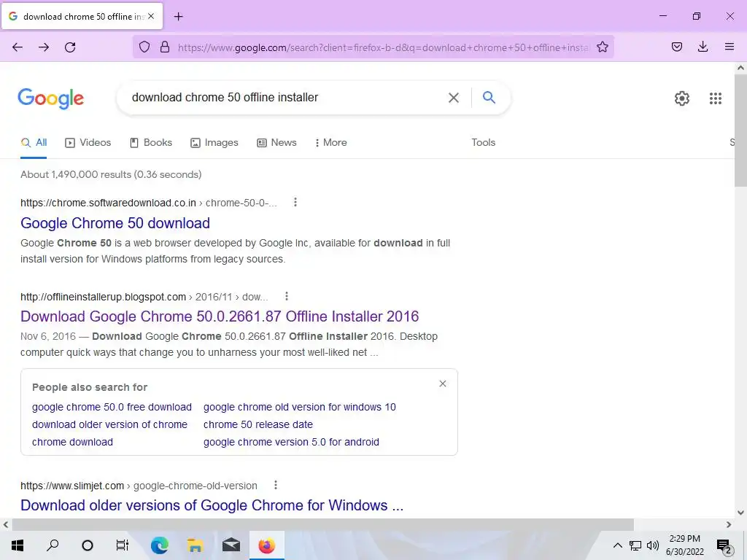Open 'Download Google Chrome 50.0.2661.87 Offline Installer 2016'

(x=220, y=316)
